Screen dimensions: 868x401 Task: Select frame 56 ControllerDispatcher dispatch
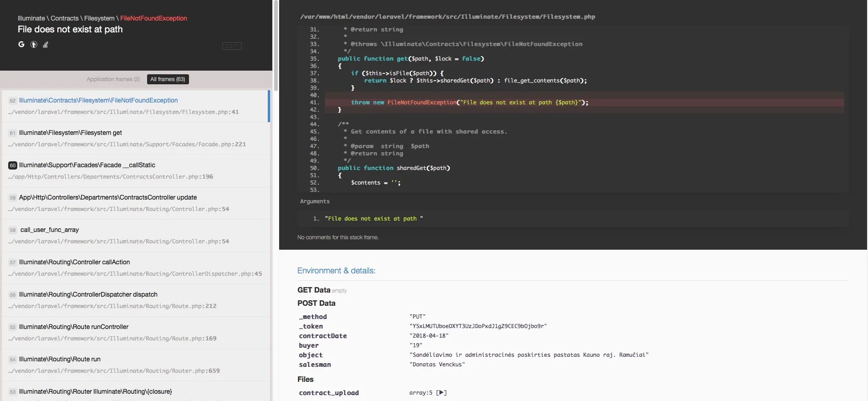(x=135, y=300)
